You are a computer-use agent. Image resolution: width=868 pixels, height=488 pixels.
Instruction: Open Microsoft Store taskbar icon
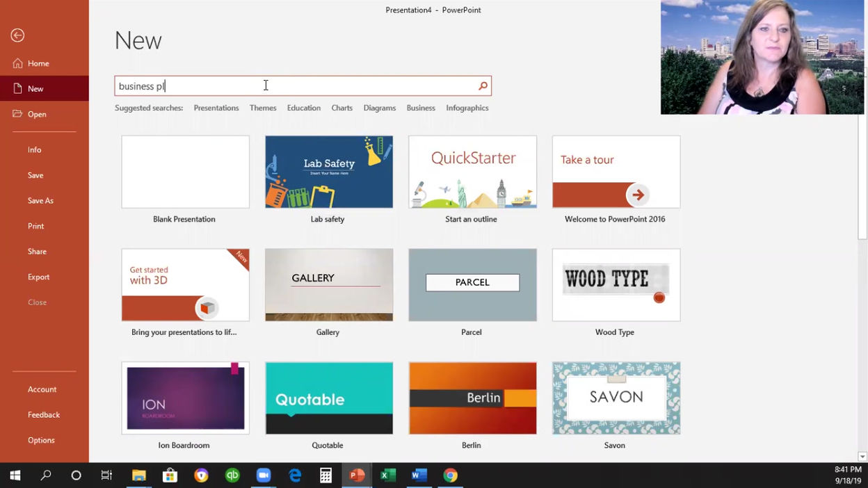coord(170,475)
